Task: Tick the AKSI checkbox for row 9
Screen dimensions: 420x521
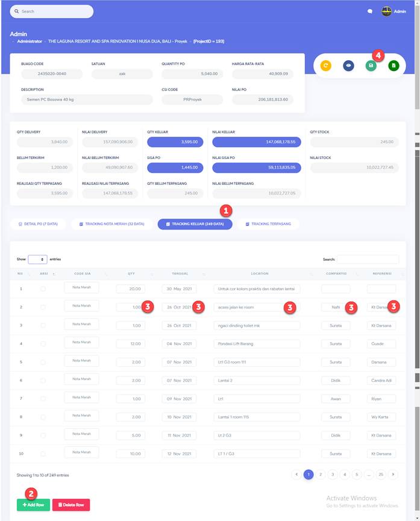Action: point(43,435)
